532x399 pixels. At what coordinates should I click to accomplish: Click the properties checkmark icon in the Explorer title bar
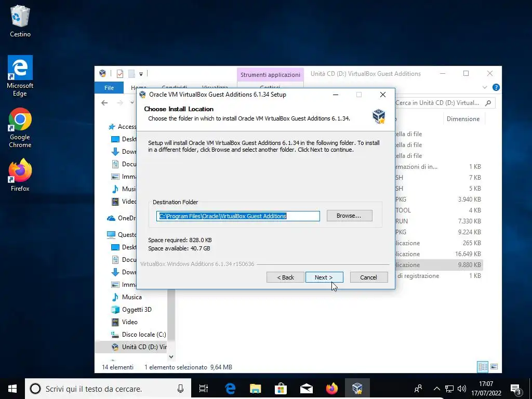(x=120, y=74)
